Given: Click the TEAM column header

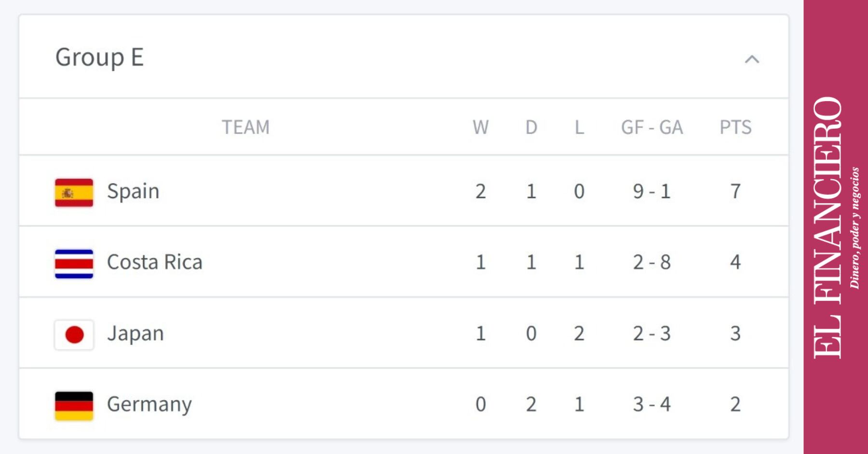Looking at the screenshot, I should click(245, 127).
